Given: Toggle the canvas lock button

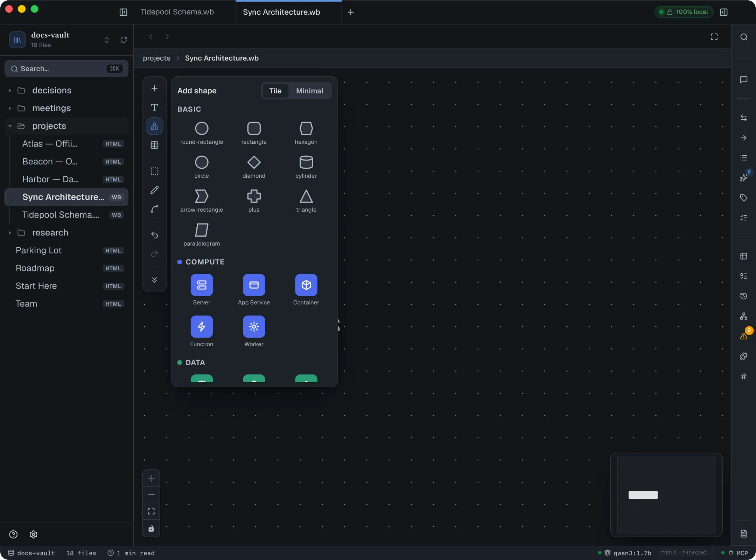Looking at the screenshot, I should pyautogui.click(x=151, y=529).
